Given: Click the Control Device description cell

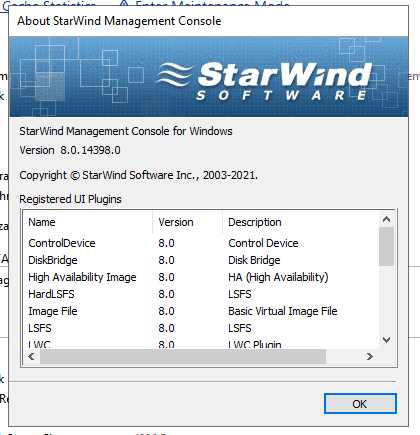Looking at the screenshot, I should 263,243.
